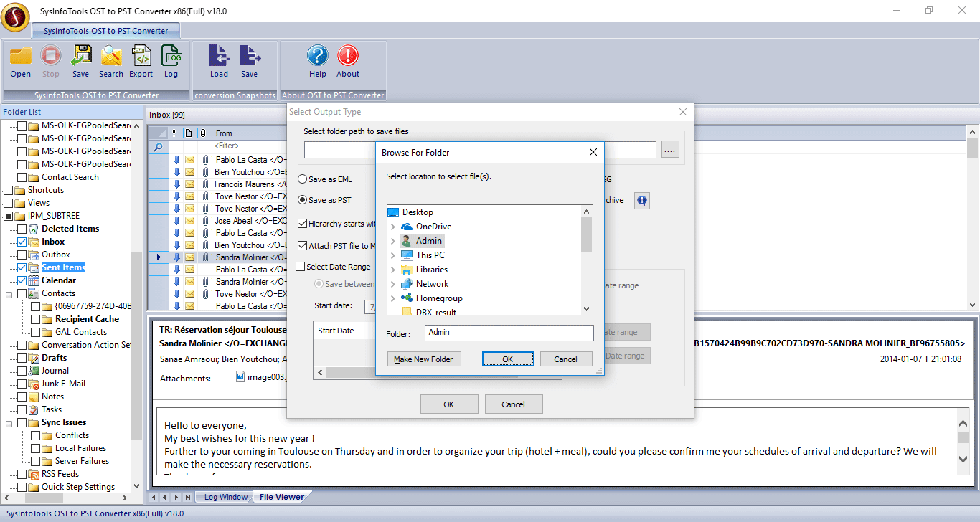The image size is (980, 522).
Task: Expand the OneDrive node
Action: click(x=393, y=227)
